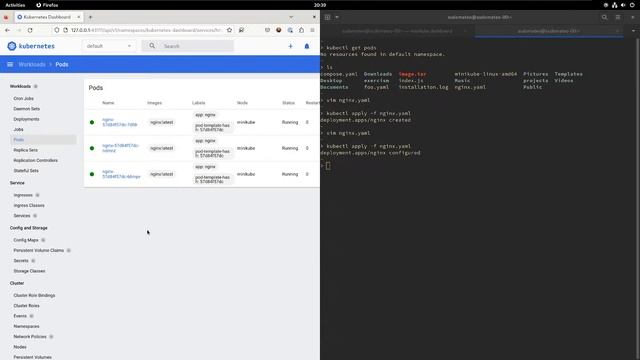Open Stateful Sets in the sidebar
This screenshot has width=640, height=360.
(26, 171)
